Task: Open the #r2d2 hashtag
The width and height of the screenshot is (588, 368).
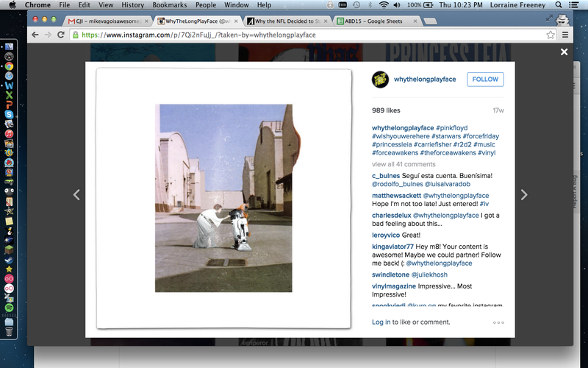Action: tap(462, 144)
